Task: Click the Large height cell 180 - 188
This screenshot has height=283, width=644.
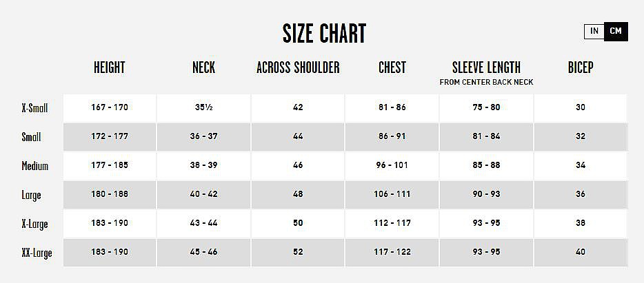Action: (110, 194)
